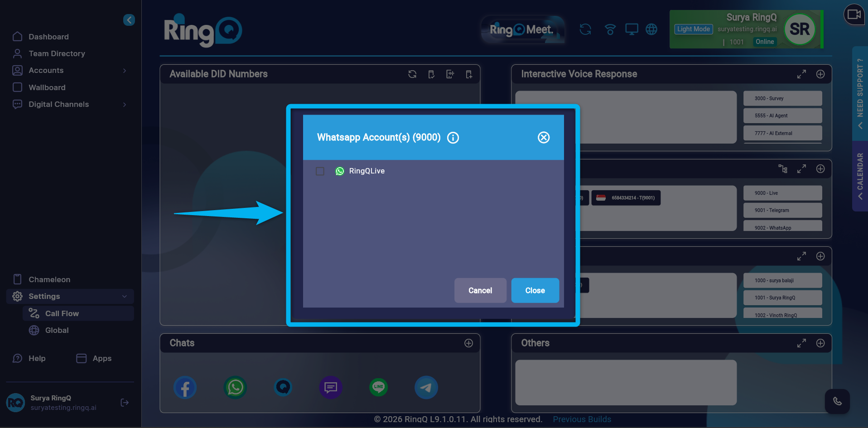Click the phone with checkmark icon in DID panel
868x428 pixels.
431,74
